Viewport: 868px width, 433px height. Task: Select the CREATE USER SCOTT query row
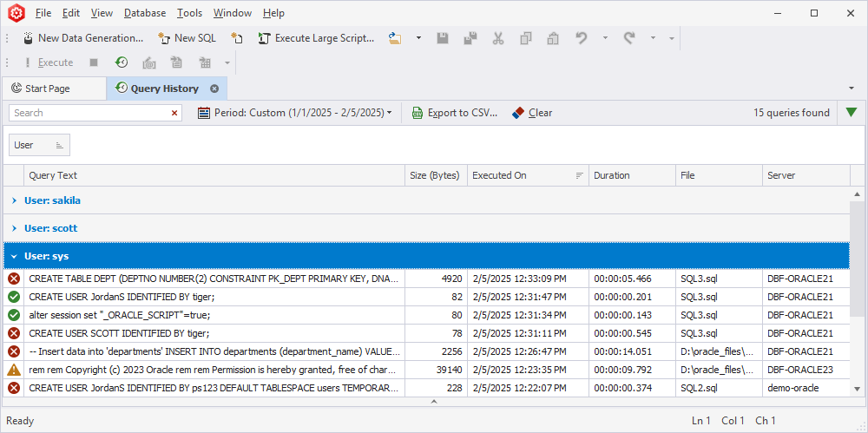[x=426, y=333]
